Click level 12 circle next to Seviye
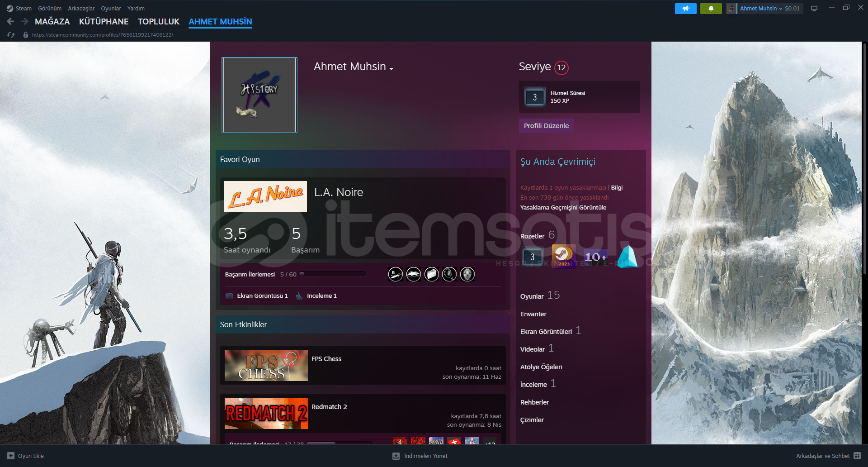This screenshot has width=868, height=467. pos(561,67)
